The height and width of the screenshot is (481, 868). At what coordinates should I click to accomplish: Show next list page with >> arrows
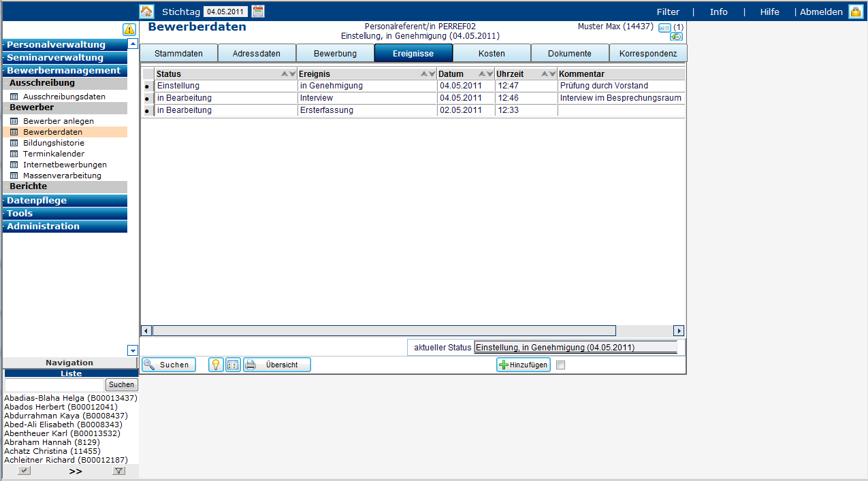[76, 471]
